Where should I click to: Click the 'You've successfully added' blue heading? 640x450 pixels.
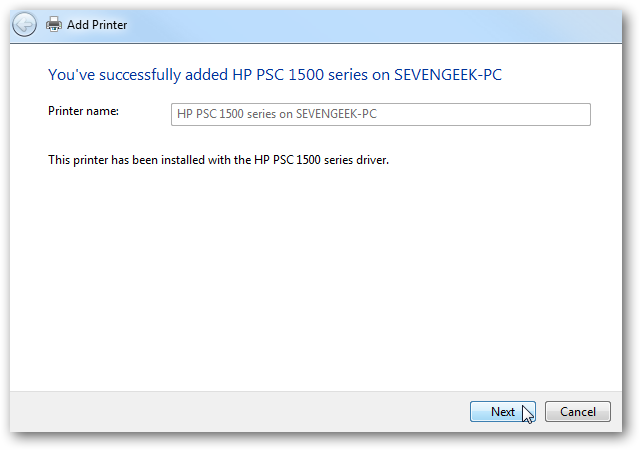pyautogui.click(x=275, y=75)
